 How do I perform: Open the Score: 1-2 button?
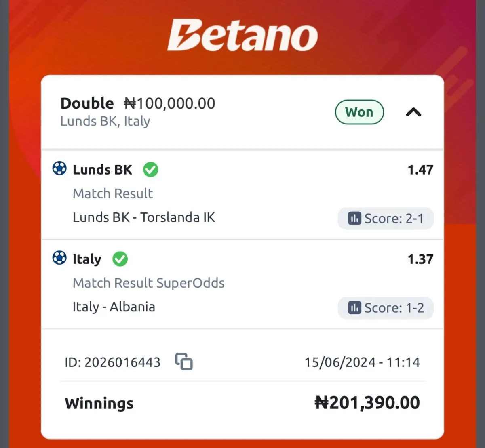pos(386,308)
